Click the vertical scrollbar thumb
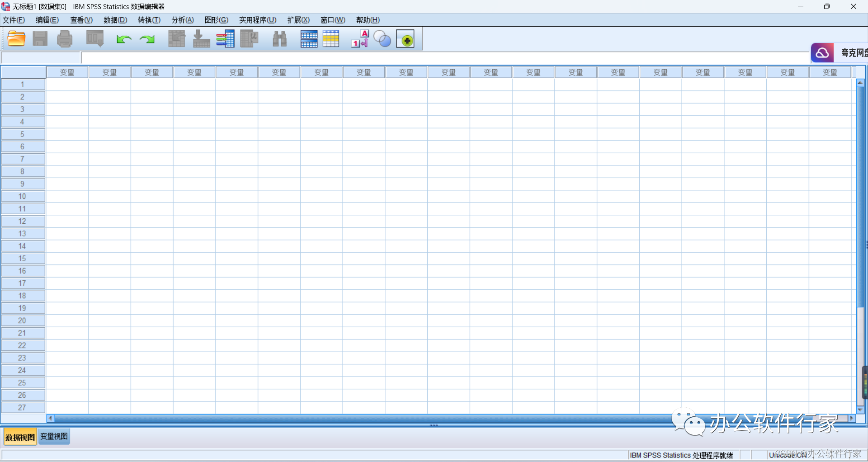The height and width of the screenshot is (462, 868). pyautogui.click(x=860, y=197)
